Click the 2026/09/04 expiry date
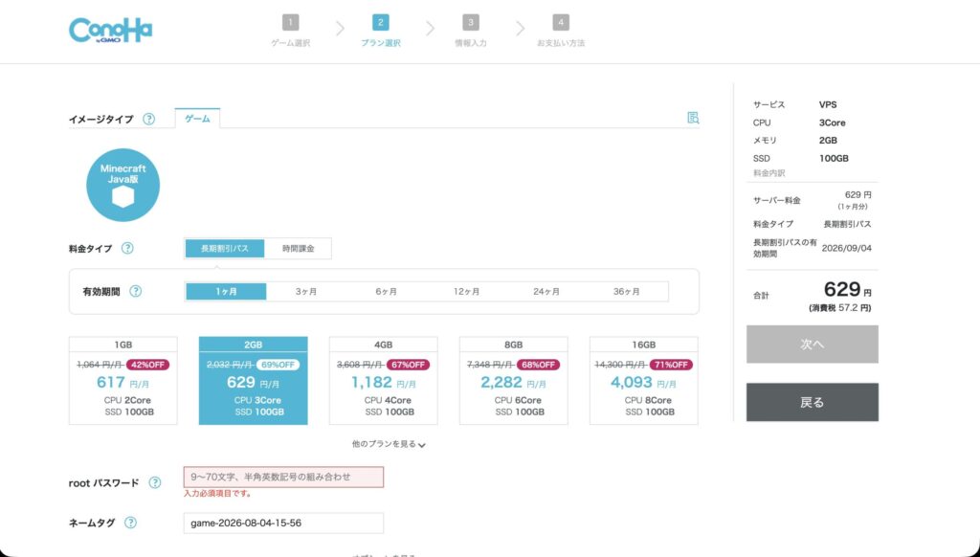This screenshot has height=557, width=980. pos(846,248)
